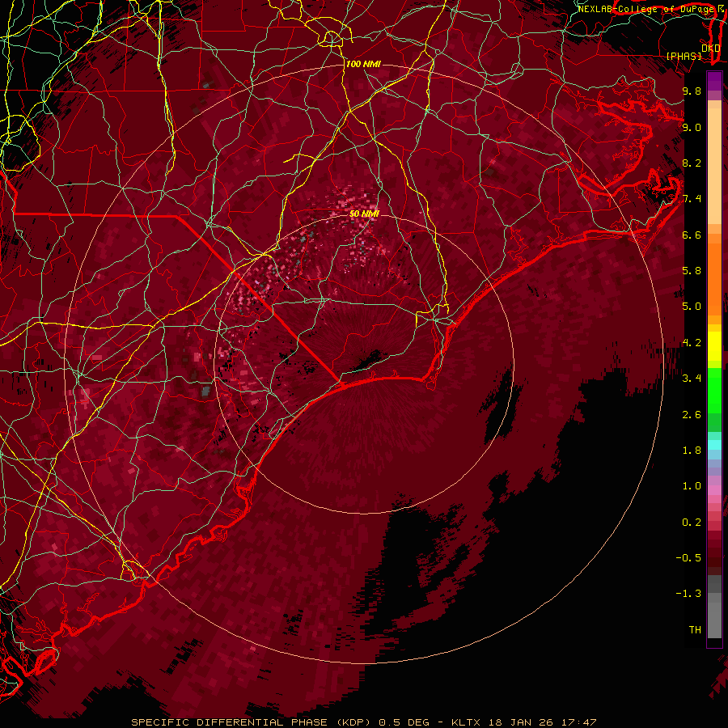Pick the yellow segment of the color bar

tap(714, 346)
